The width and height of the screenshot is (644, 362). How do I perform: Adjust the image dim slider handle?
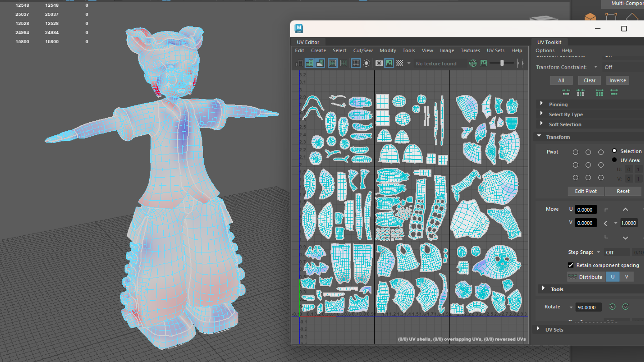502,63
